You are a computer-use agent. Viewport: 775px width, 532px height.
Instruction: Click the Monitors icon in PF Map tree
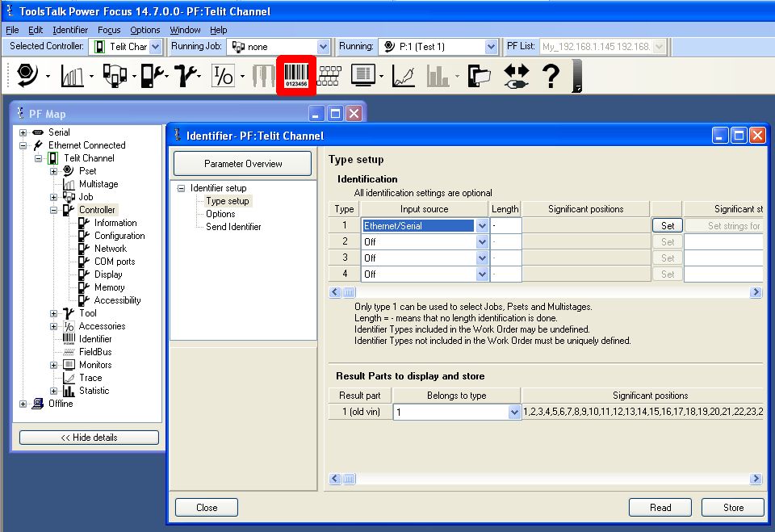click(x=69, y=365)
